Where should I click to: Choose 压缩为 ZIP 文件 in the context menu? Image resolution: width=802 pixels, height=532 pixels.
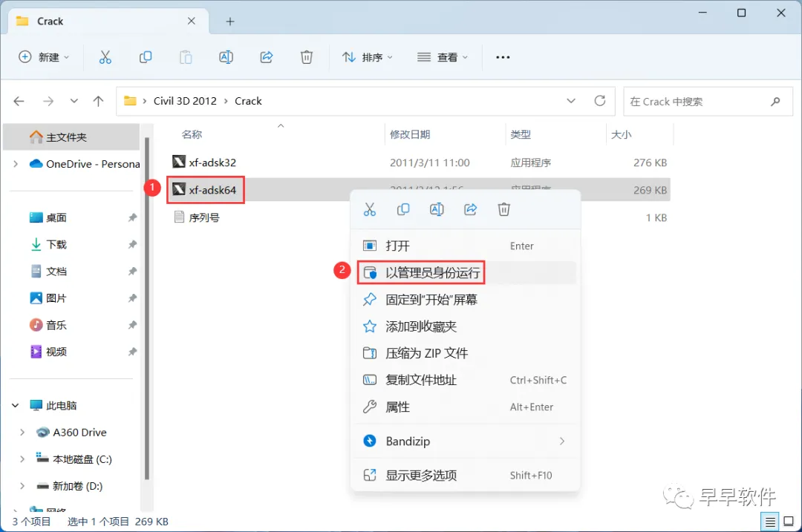point(466,353)
